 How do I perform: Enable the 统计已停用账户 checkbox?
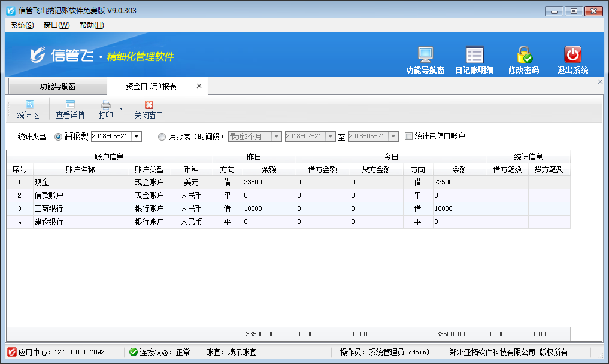tap(408, 136)
